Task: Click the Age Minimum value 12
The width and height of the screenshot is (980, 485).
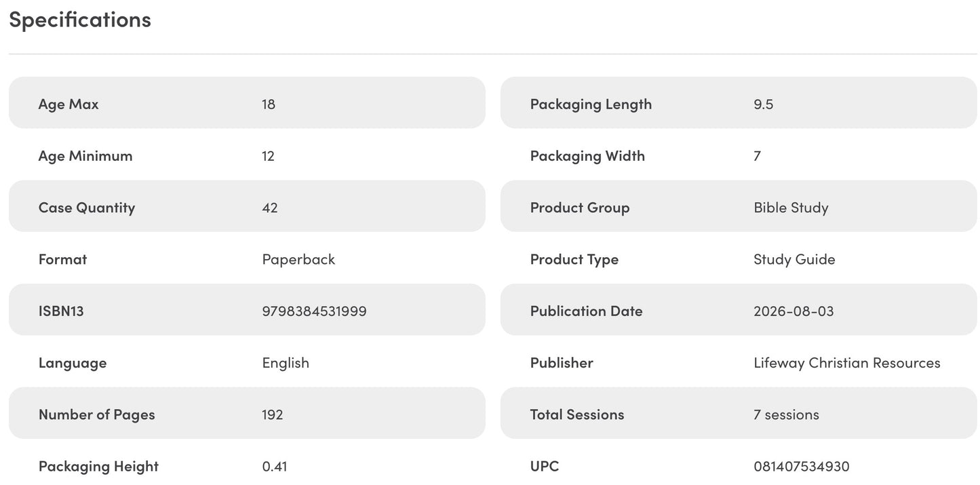Action: 268,156
